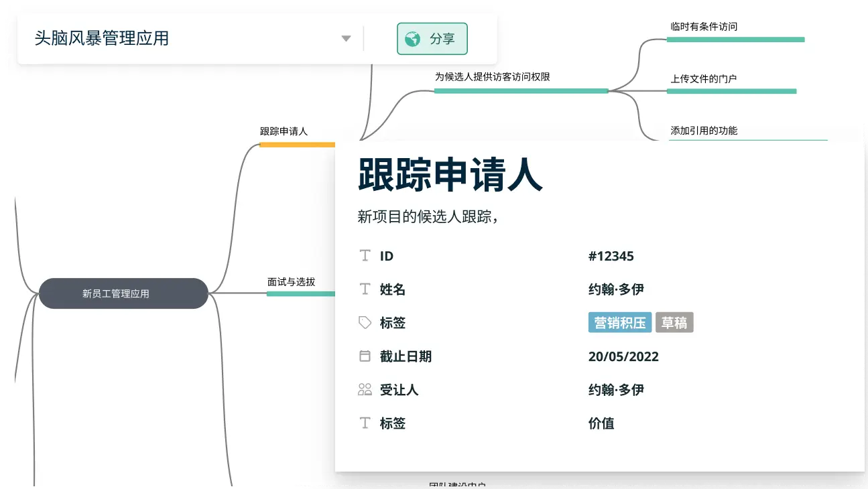Select the 上传文件的门户 node
The height and width of the screenshot is (489, 868).
coord(704,78)
